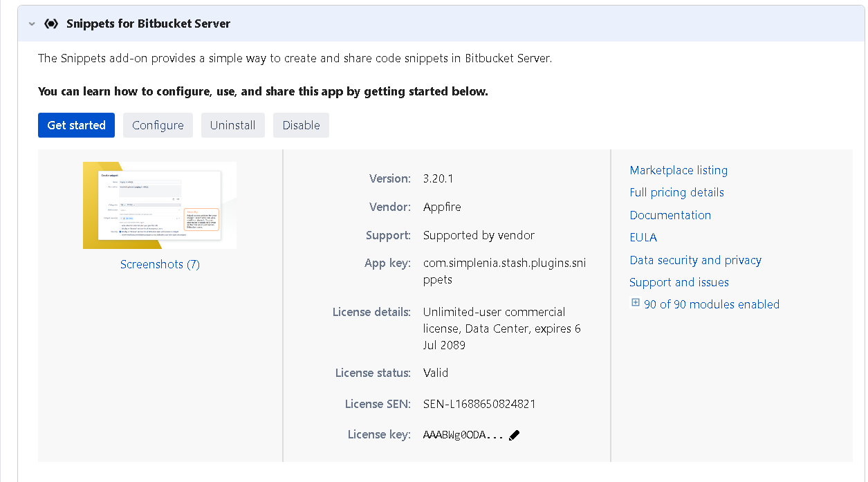Go to Support and issues
Image resolution: width=868 pixels, height=482 pixels.
[x=678, y=282]
